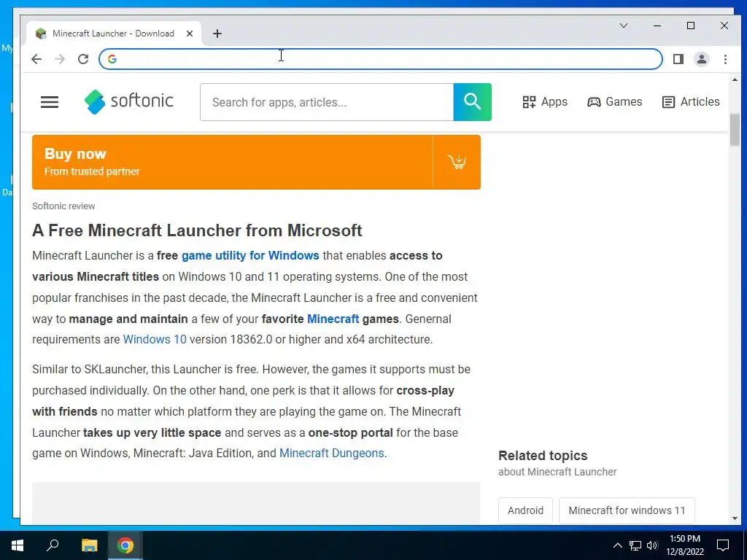Open the Chrome side panel icon
This screenshot has width=747, height=560.
click(678, 59)
